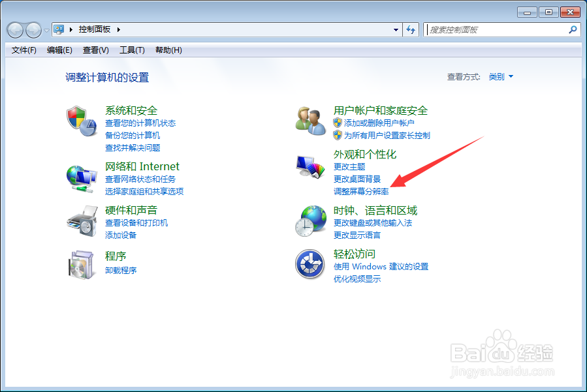Expand the arrow after 控制面板 breadcrumb
Screen dimensions: 587x392
[119, 29]
